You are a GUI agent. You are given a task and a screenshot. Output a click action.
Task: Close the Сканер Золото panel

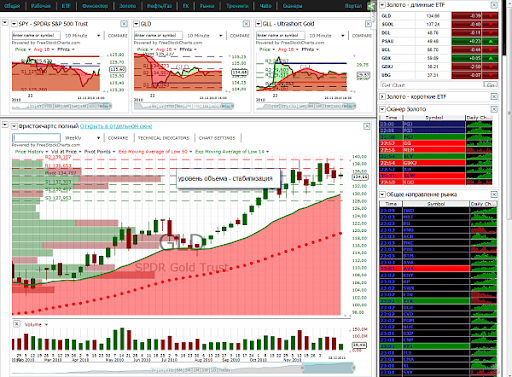[494, 109]
